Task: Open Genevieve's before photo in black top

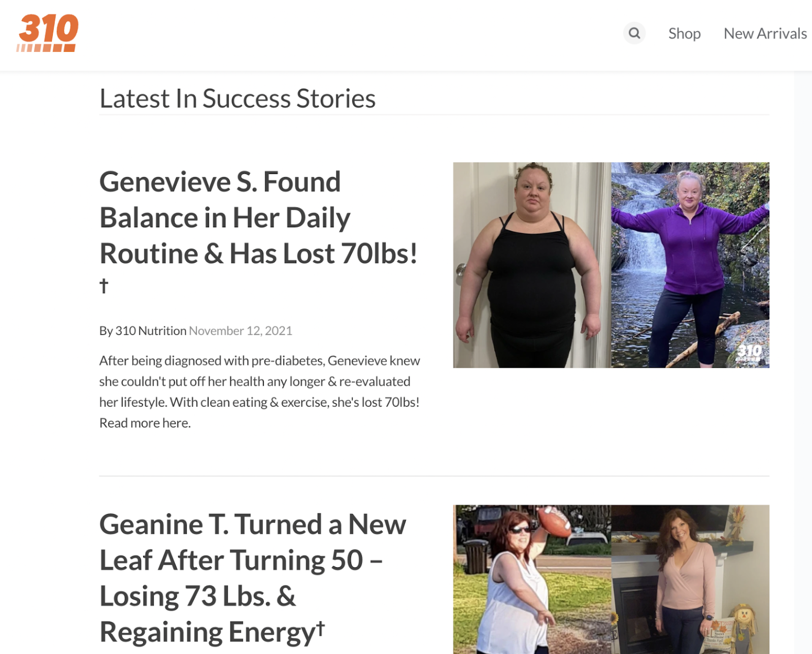Action: pyautogui.click(x=532, y=265)
